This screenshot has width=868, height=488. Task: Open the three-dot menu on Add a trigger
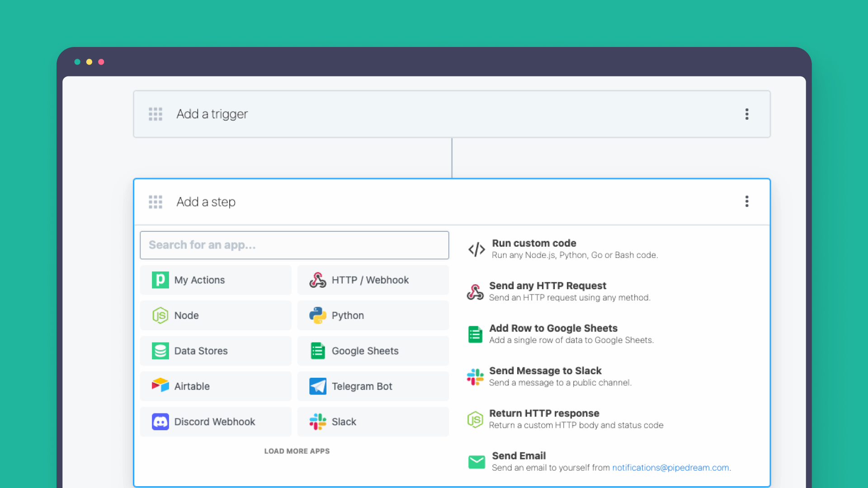click(x=747, y=114)
